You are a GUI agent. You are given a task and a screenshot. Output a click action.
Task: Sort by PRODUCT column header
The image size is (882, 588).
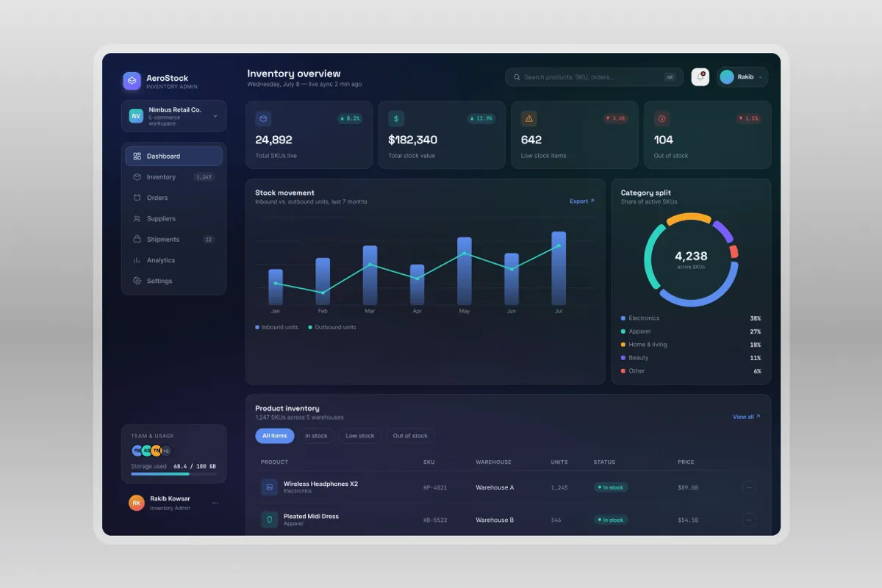274,462
